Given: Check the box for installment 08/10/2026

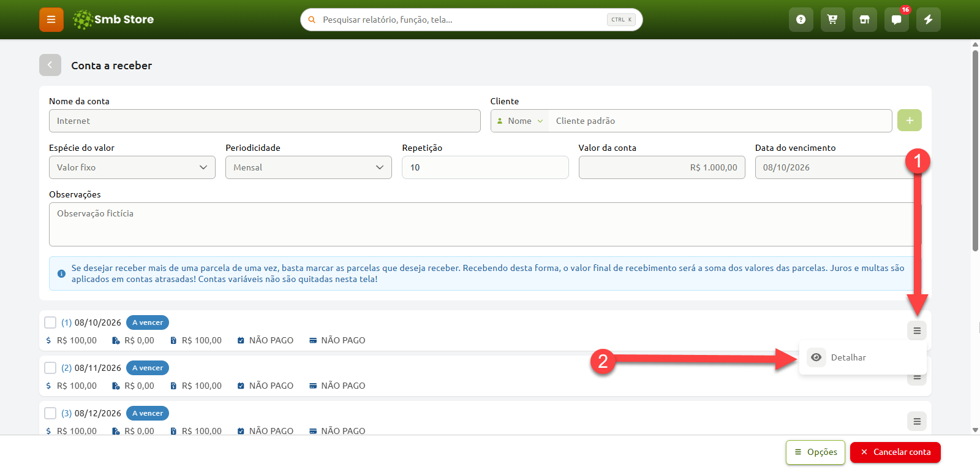Looking at the screenshot, I should tap(50, 322).
